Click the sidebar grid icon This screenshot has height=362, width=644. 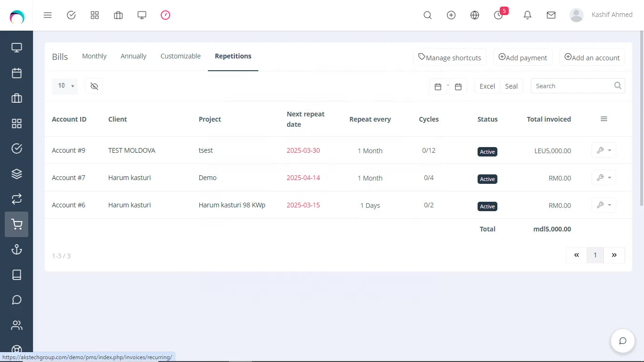[x=17, y=123]
